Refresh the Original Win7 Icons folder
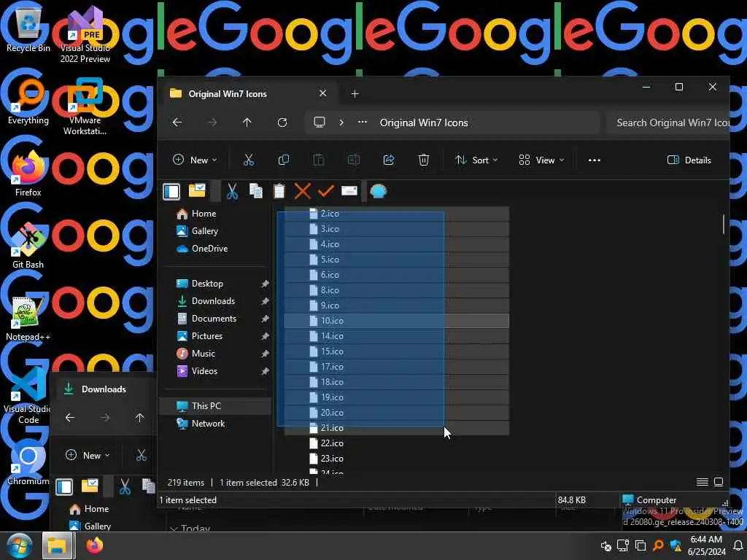The image size is (747, 560). click(x=282, y=122)
